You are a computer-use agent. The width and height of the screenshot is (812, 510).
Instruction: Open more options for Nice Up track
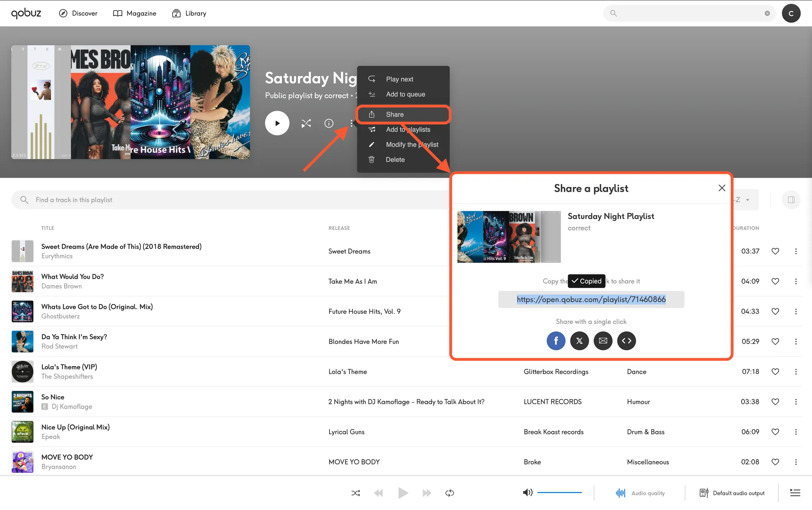point(796,432)
